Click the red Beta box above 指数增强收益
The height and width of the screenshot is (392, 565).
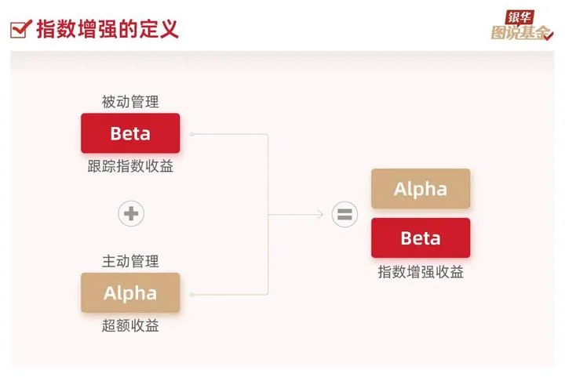pyautogui.click(x=421, y=238)
